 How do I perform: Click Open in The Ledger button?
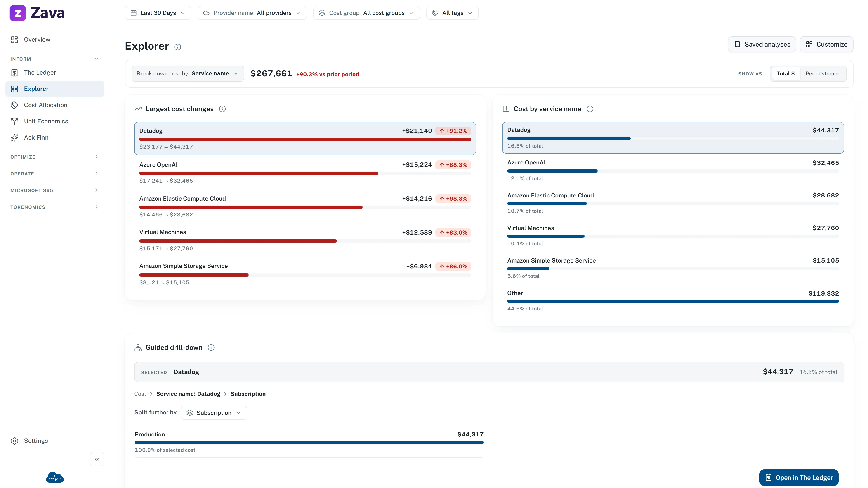coord(799,478)
